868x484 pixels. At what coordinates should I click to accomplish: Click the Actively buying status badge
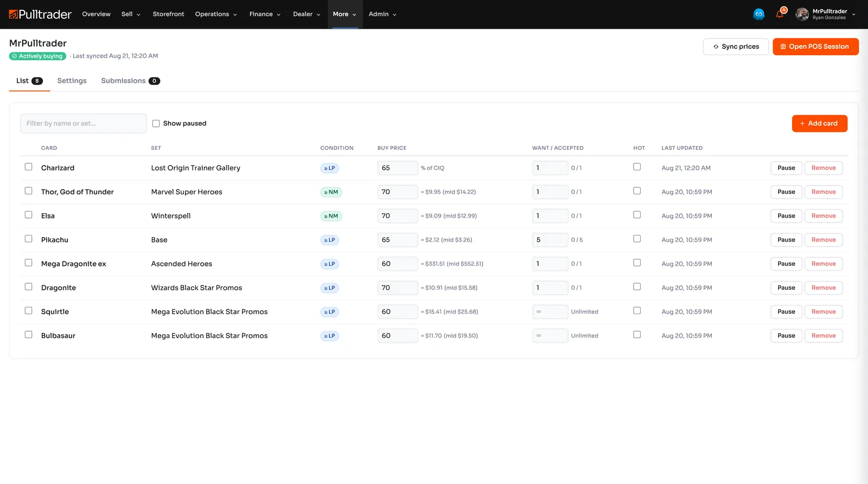[37, 56]
